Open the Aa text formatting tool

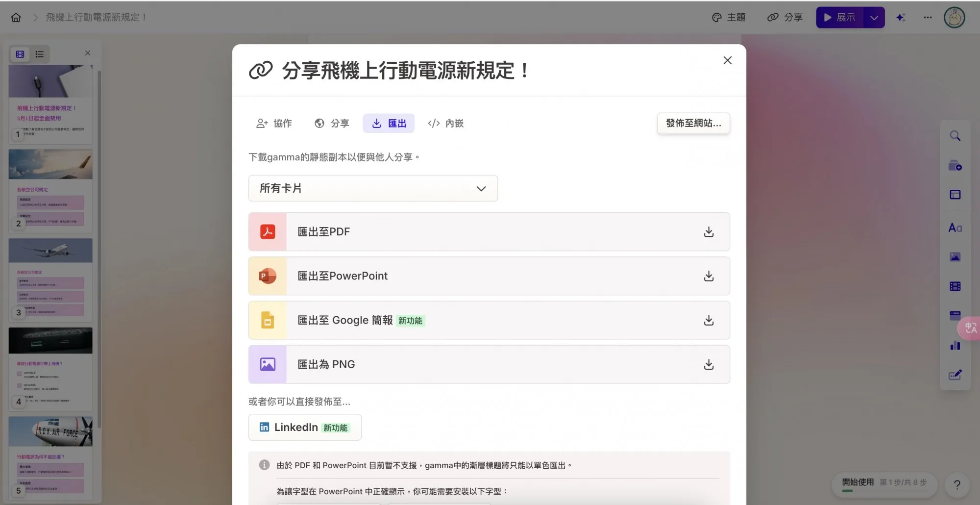[x=955, y=227]
